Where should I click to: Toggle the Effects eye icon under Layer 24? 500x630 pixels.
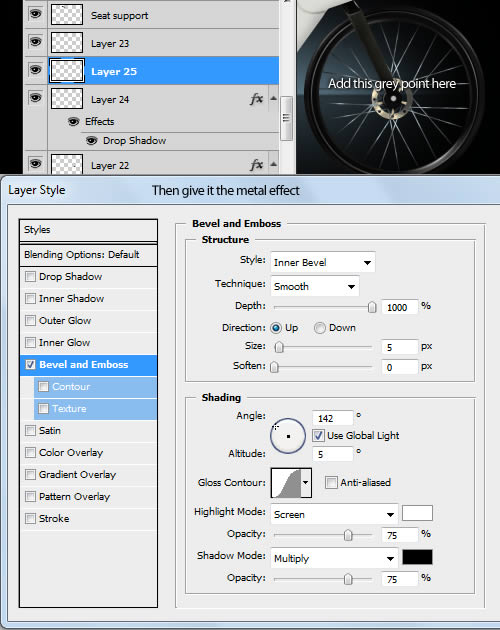point(73,121)
